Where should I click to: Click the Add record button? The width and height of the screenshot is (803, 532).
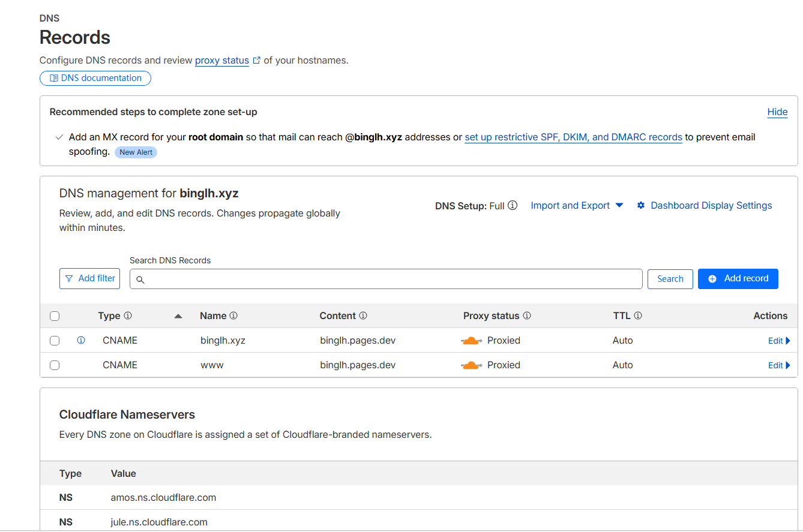tap(738, 278)
